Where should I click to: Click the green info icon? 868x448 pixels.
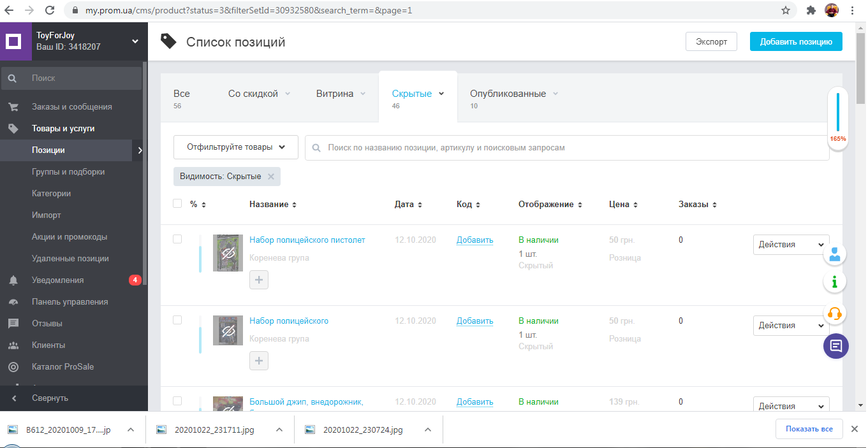(835, 281)
